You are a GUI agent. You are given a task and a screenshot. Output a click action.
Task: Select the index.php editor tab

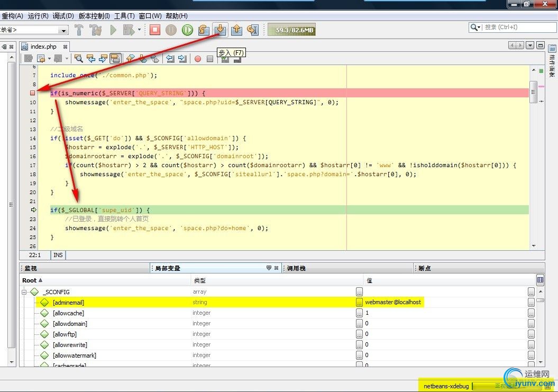pos(43,47)
